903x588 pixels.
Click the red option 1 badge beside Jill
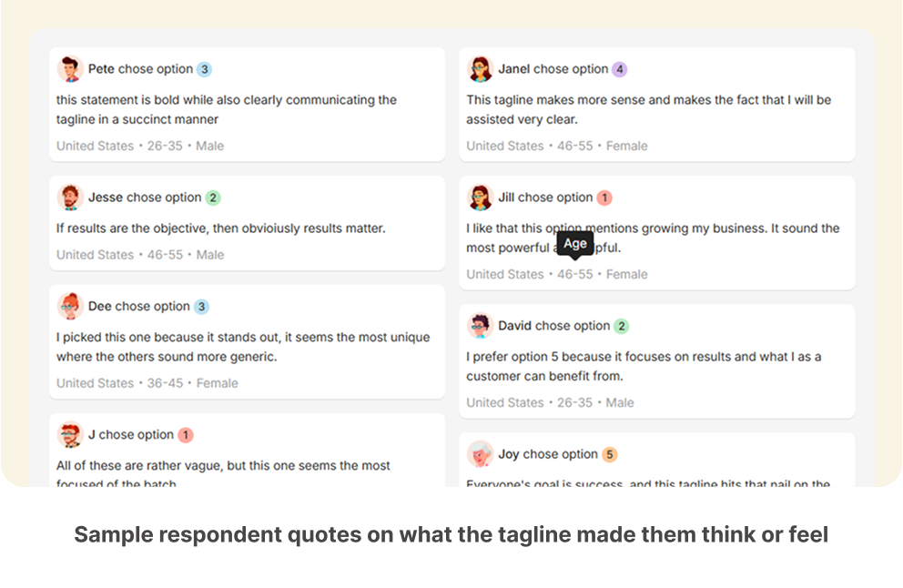point(604,198)
